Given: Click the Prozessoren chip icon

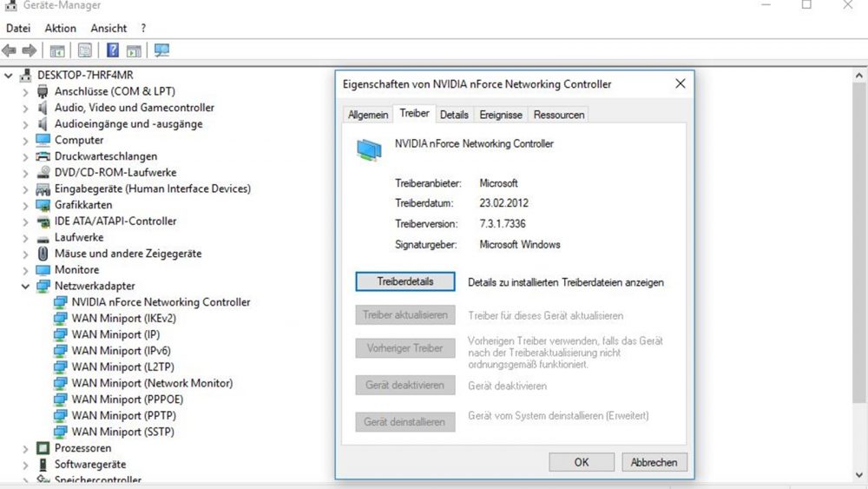Looking at the screenshot, I should coord(43,447).
